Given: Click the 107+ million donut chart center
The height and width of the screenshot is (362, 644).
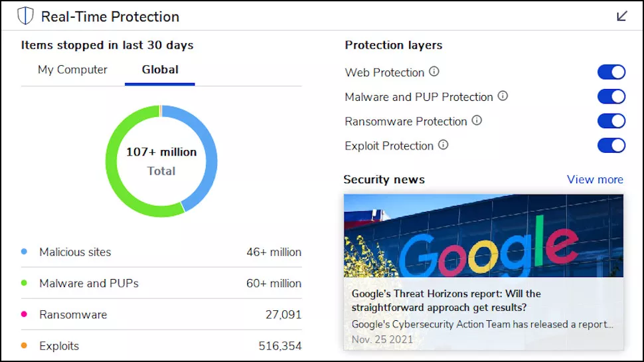Looking at the screenshot, I should point(161,161).
